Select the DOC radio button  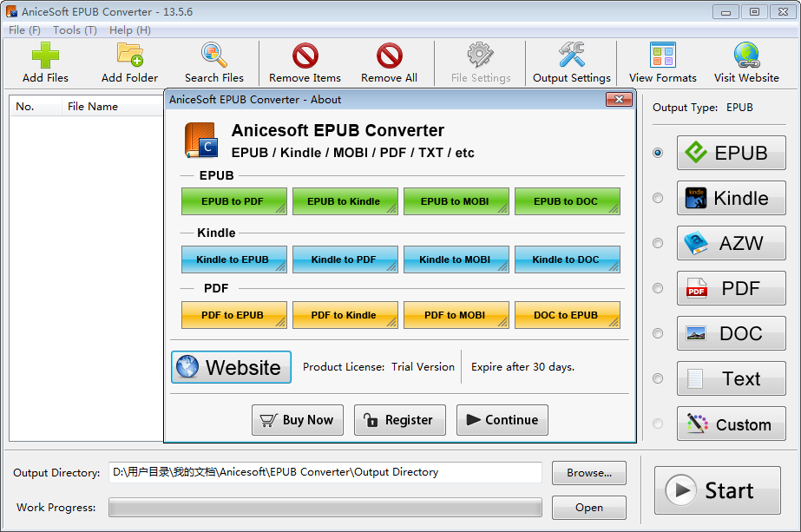(658, 333)
